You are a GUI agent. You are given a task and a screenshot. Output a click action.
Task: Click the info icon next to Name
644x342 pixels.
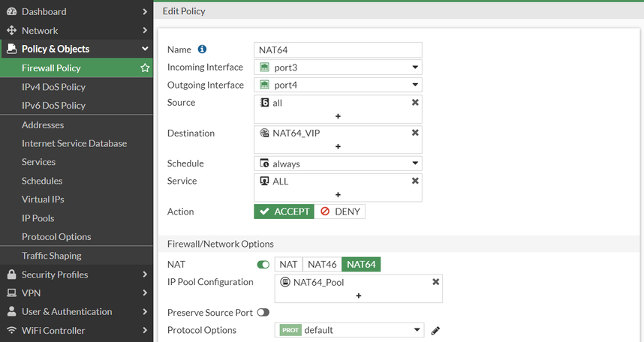(202, 49)
